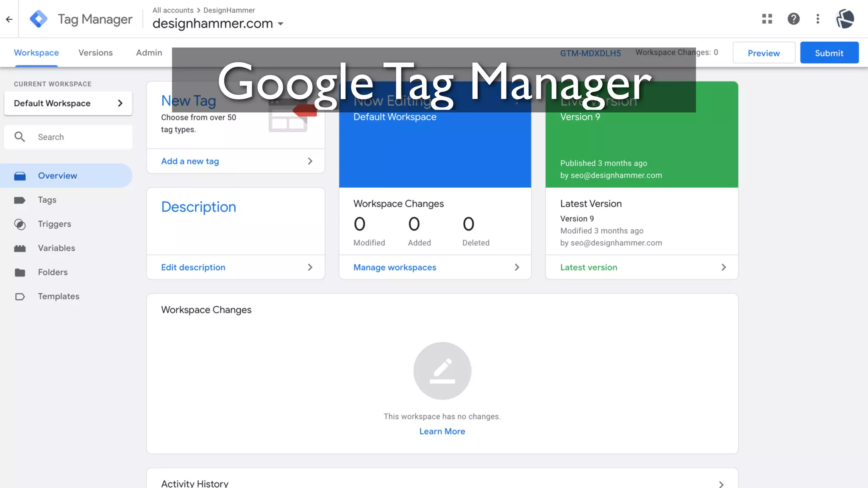
Task: Click the Tags sidebar icon
Action: [x=20, y=200]
